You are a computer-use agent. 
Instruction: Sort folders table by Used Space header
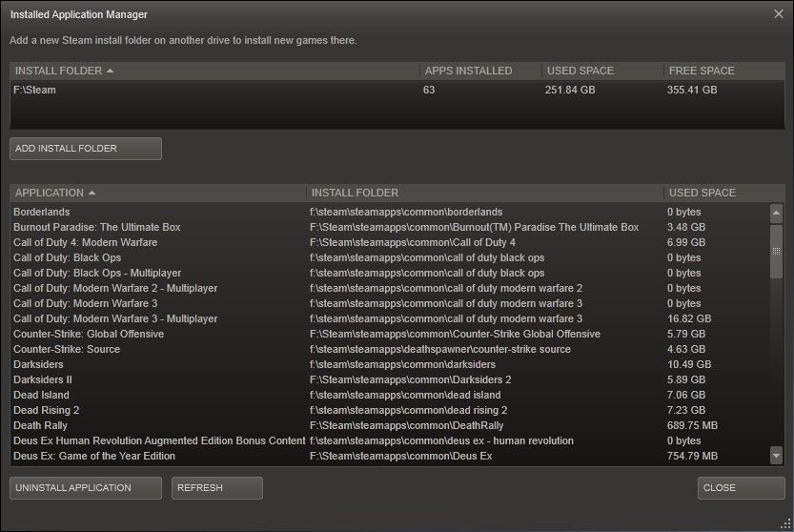(602, 71)
